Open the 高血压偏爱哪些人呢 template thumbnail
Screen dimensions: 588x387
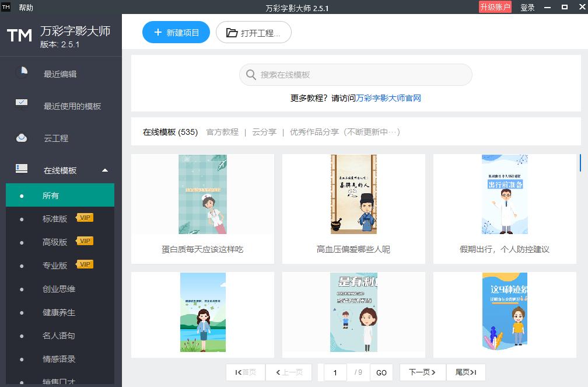(353, 194)
